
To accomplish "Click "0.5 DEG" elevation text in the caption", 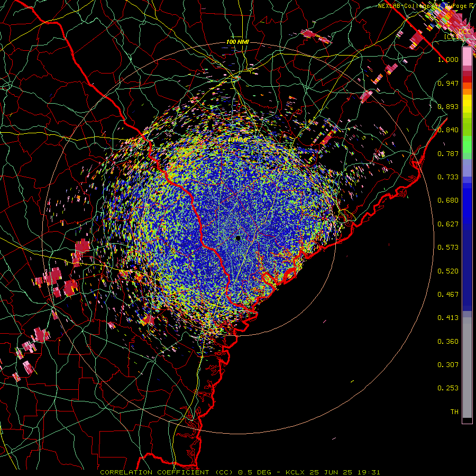I will point(255,472).
